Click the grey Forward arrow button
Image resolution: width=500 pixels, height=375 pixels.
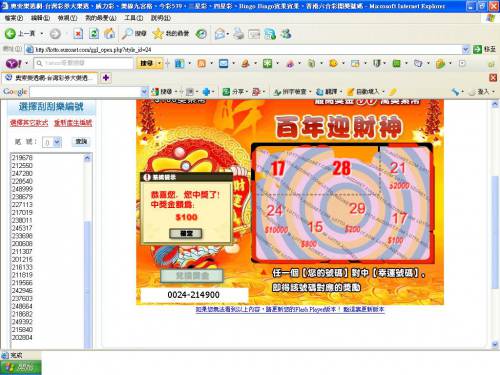(55, 34)
